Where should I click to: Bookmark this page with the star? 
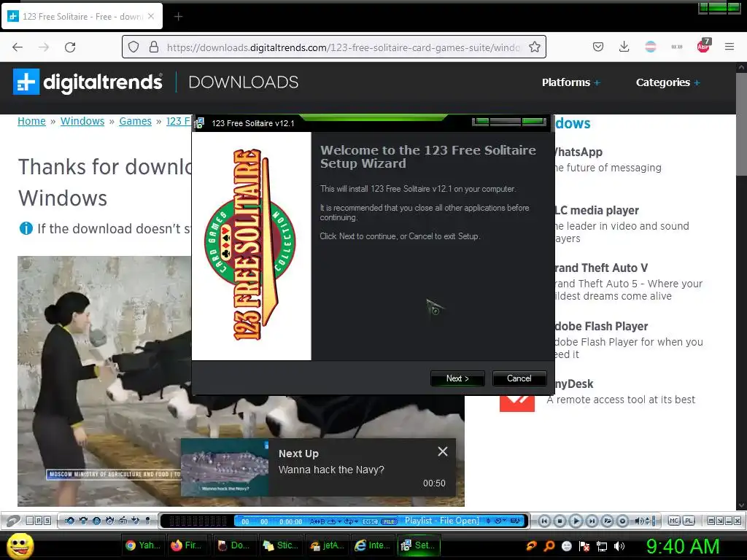pyautogui.click(x=535, y=47)
